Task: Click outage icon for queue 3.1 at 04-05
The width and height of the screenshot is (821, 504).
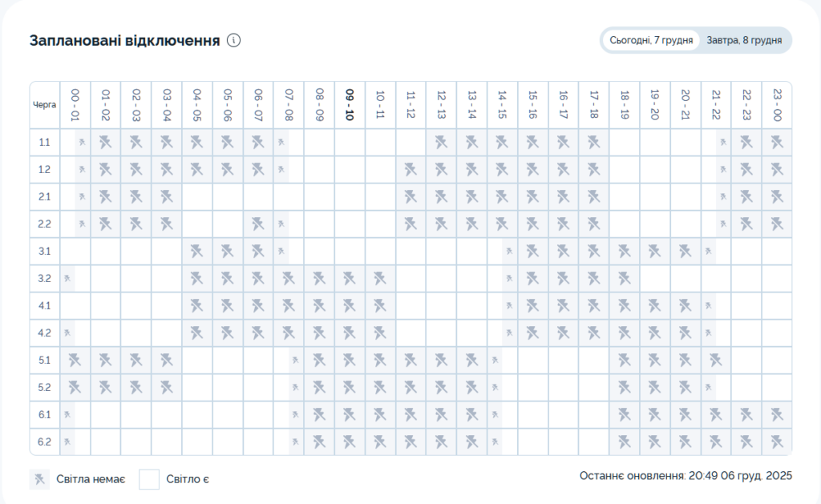Action: pos(196,252)
